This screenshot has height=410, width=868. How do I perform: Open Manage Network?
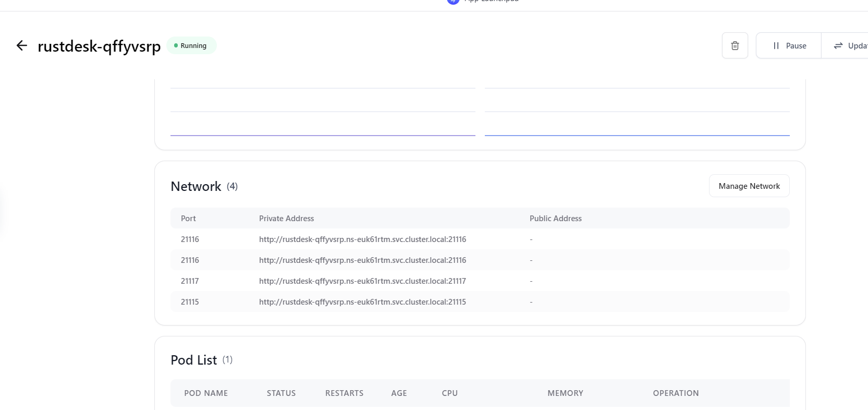click(x=749, y=186)
